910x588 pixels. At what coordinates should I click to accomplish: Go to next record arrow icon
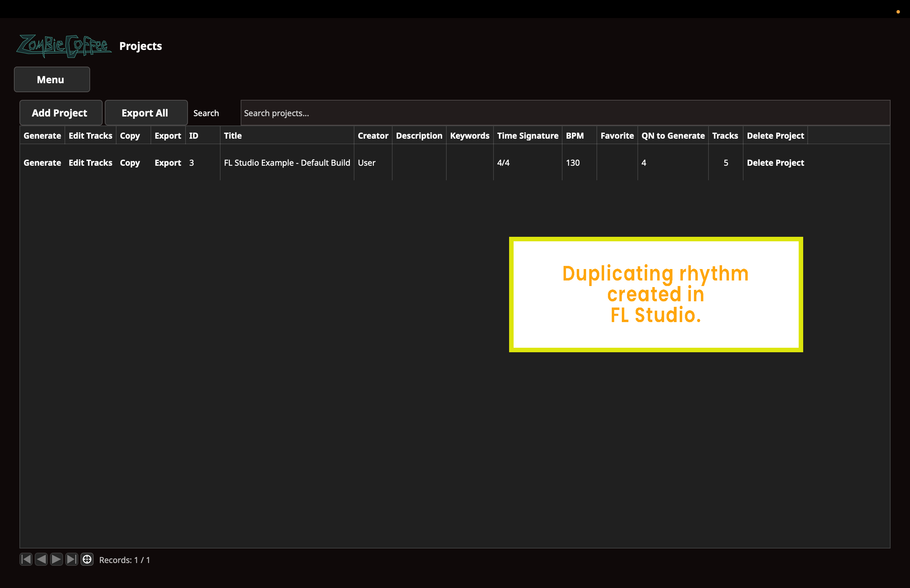click(x=57, y=559)
